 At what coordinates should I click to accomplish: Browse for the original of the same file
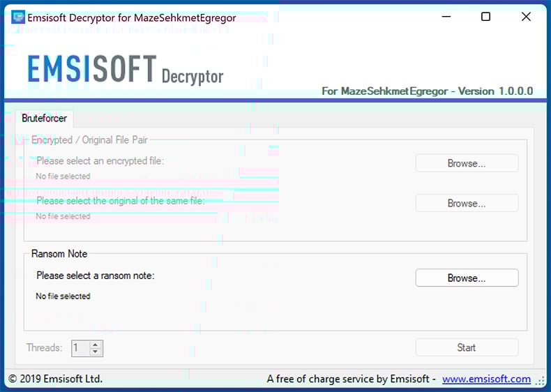(x=467, y=203)
